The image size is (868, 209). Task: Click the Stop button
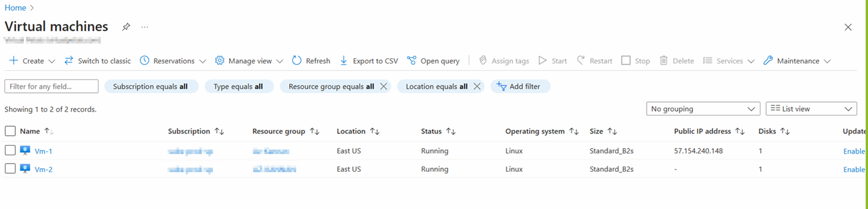click(x=635, y=61)
